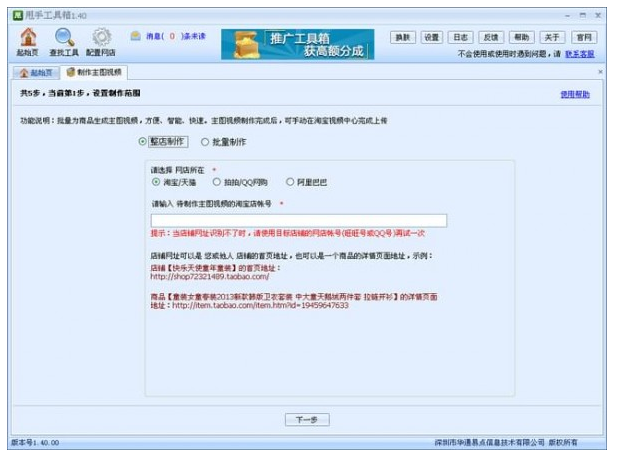Open the 联系客服 link

pyautogui.click(x=580, y=54)
